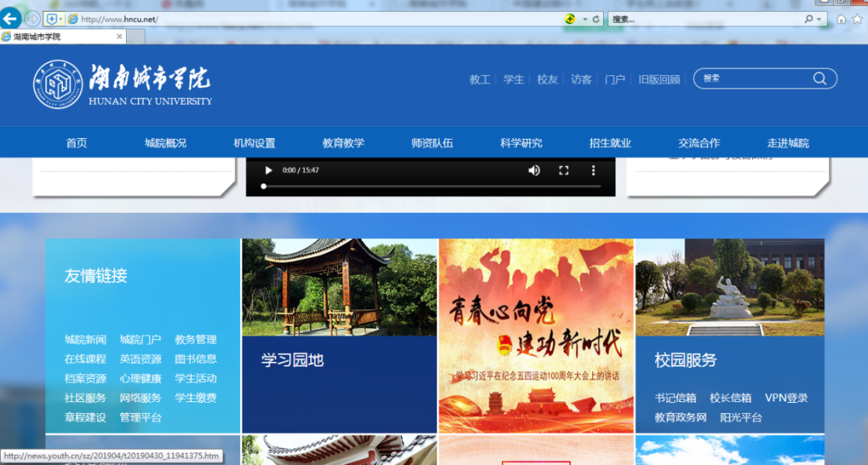
Task: Click the magnifier icon in site search
Action: (x=819, y=78)
